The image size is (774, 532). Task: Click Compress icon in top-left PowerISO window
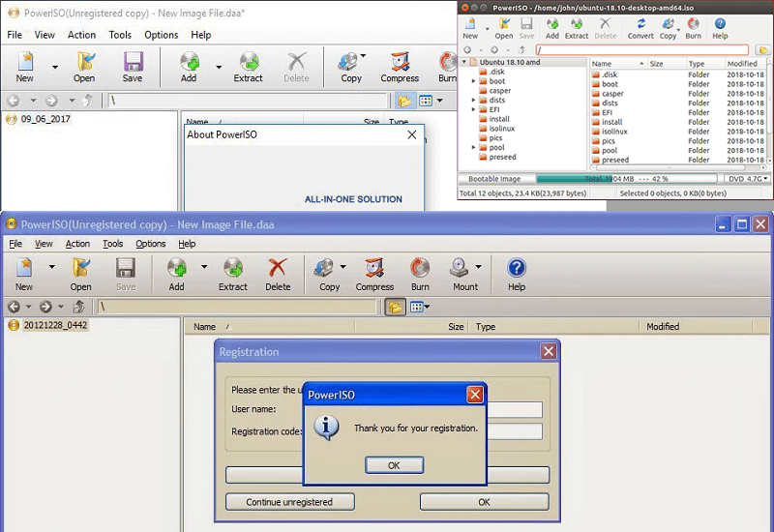(400, 61)
